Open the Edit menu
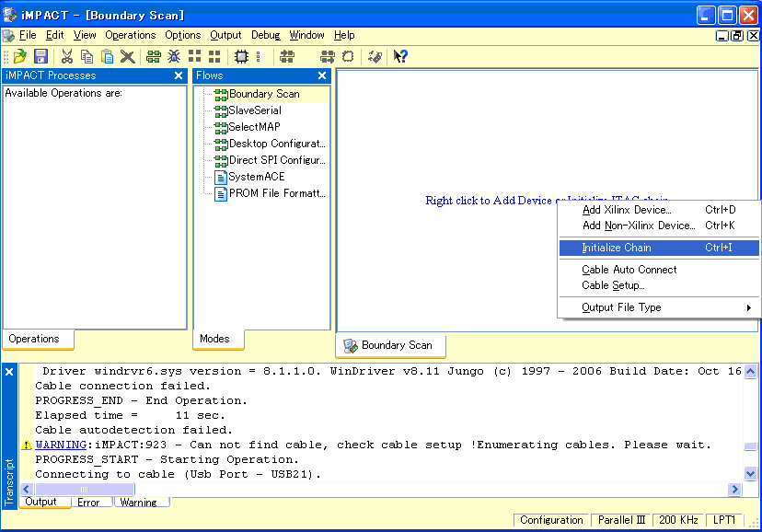Image resolution: width=762 pixels, height=532 pixels. point(55,36)
